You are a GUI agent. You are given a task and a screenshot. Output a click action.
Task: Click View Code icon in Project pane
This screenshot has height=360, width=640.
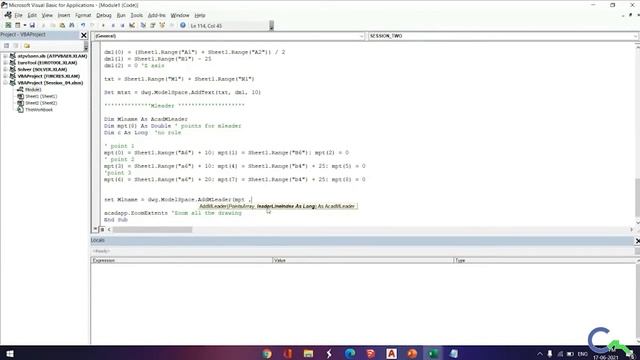(6, 46)
